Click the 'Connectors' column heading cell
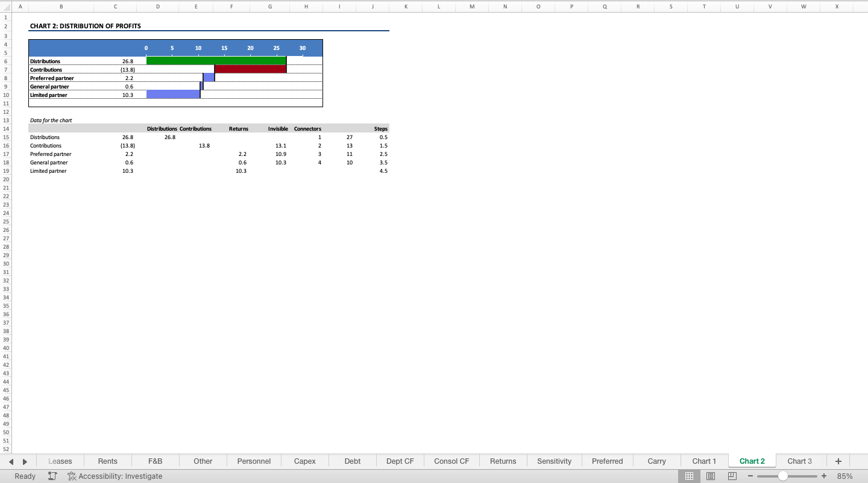 coord(307,129)
